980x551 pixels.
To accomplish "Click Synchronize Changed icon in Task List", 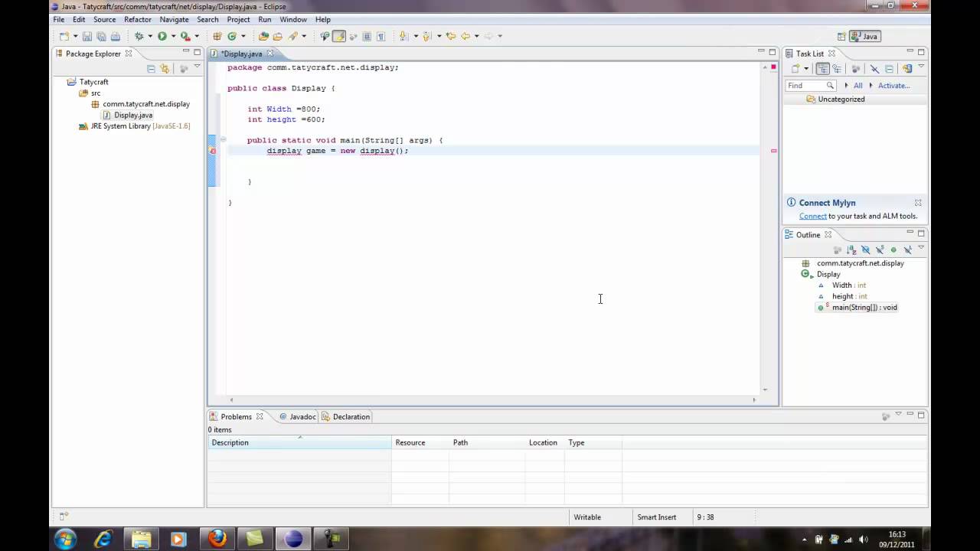I will 907,69.
